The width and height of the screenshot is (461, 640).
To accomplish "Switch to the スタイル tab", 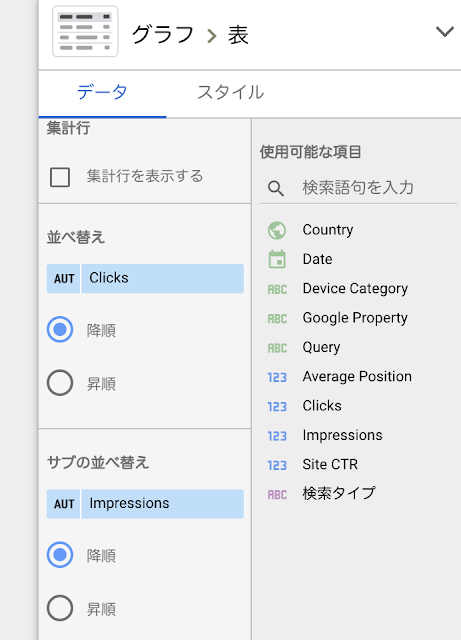I will [x=231, y=92].
